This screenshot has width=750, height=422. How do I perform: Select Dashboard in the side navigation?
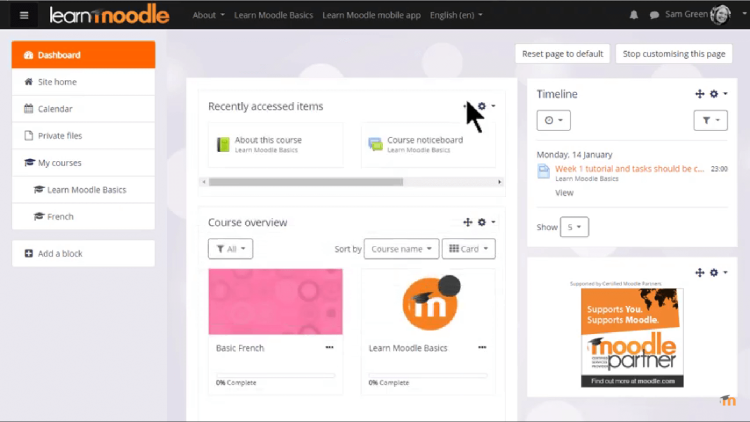click(x=83, y=55)
